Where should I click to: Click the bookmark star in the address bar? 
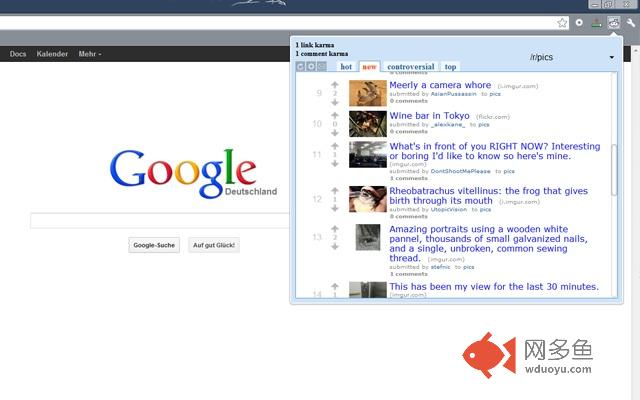pos(562,23)
